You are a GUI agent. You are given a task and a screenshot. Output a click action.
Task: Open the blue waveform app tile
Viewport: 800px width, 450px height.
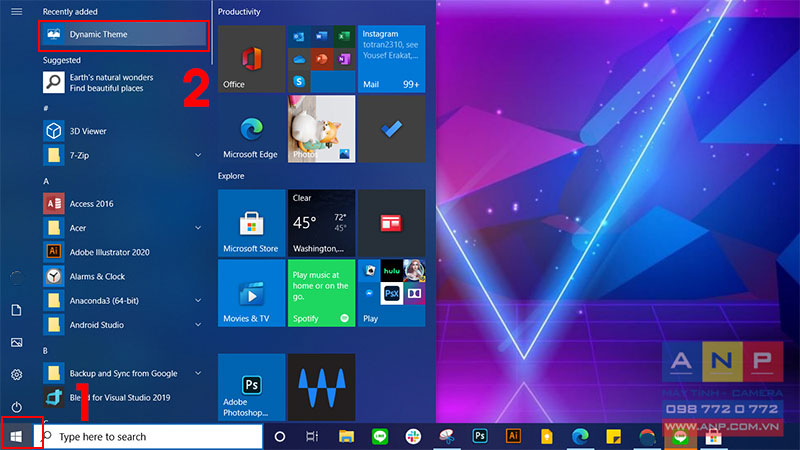pos(321,387)
